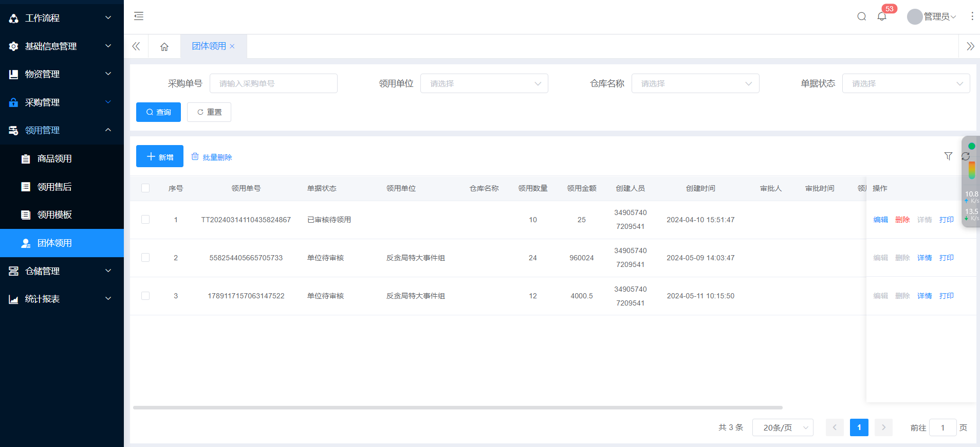Expand the 采购管理 menu chevron

[x=108, y=102]
